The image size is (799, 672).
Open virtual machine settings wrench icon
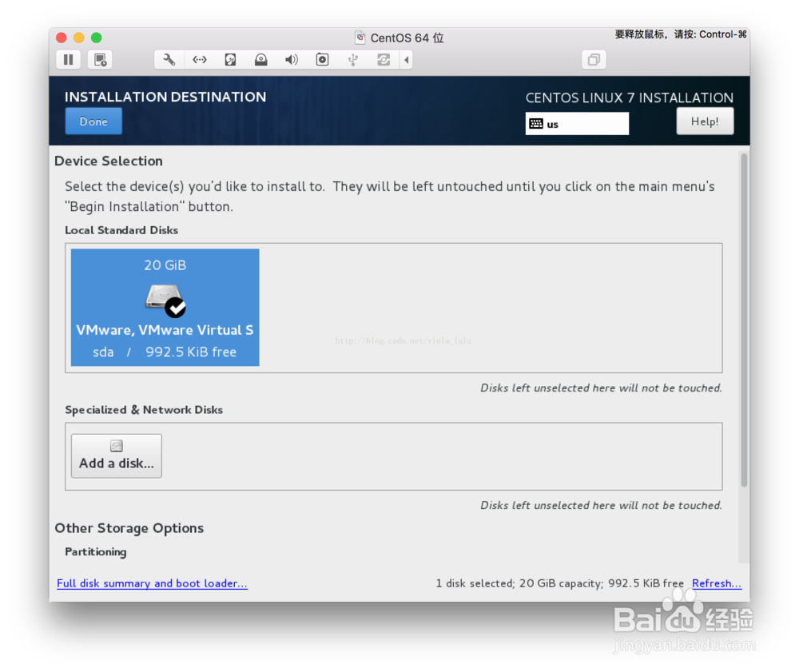(169, 60)
